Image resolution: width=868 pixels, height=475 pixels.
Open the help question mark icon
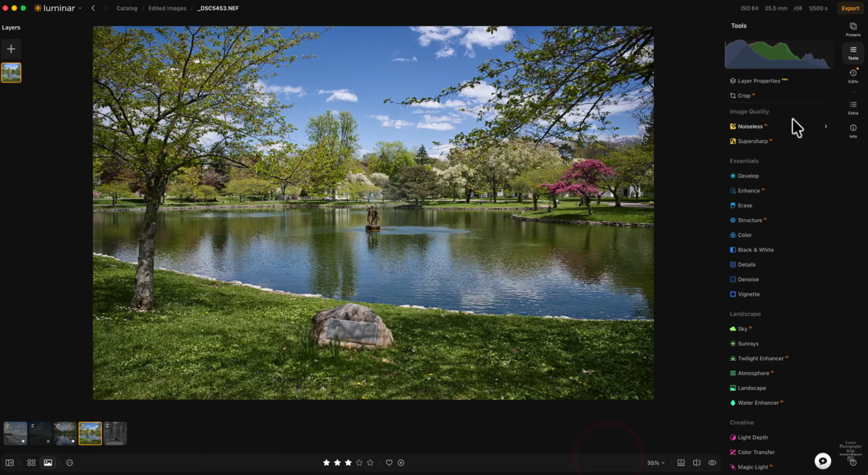click(x=853, y=463)
